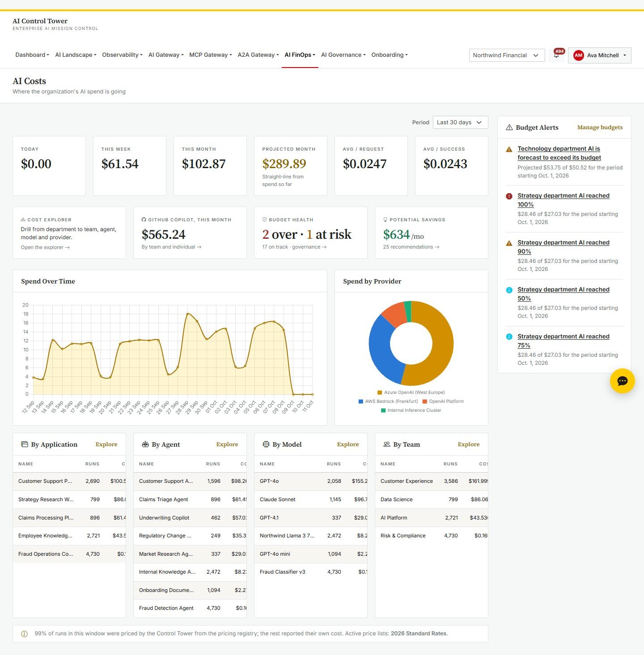Click the info icon beside Strategy reached 75%
This screenshot has width=644, height=655.
pyautogui.click(x=509, y=337)
